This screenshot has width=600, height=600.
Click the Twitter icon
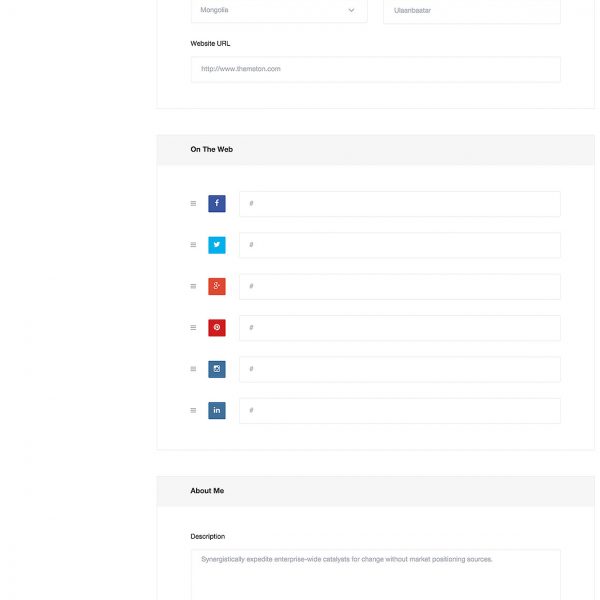pos(217,245)
